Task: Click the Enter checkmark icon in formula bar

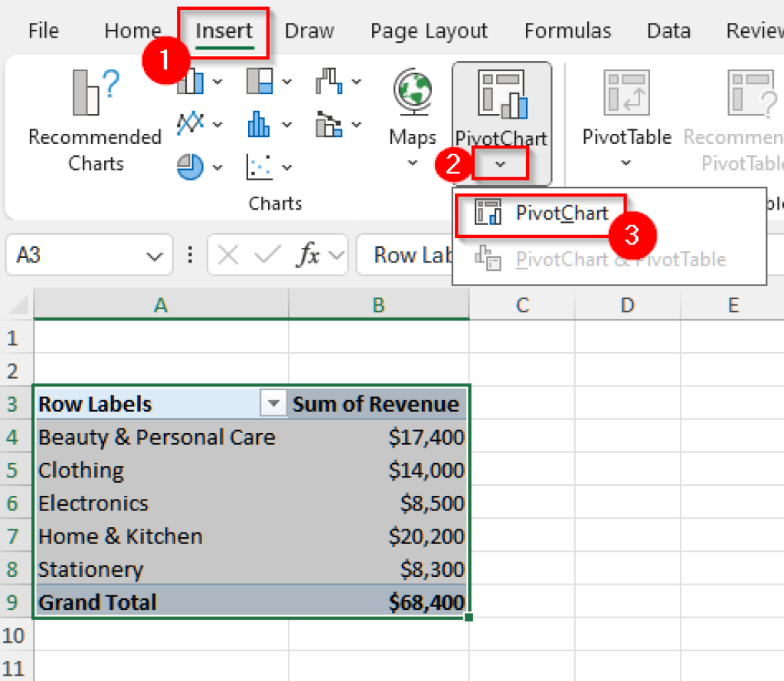Action: pos(267,256)
